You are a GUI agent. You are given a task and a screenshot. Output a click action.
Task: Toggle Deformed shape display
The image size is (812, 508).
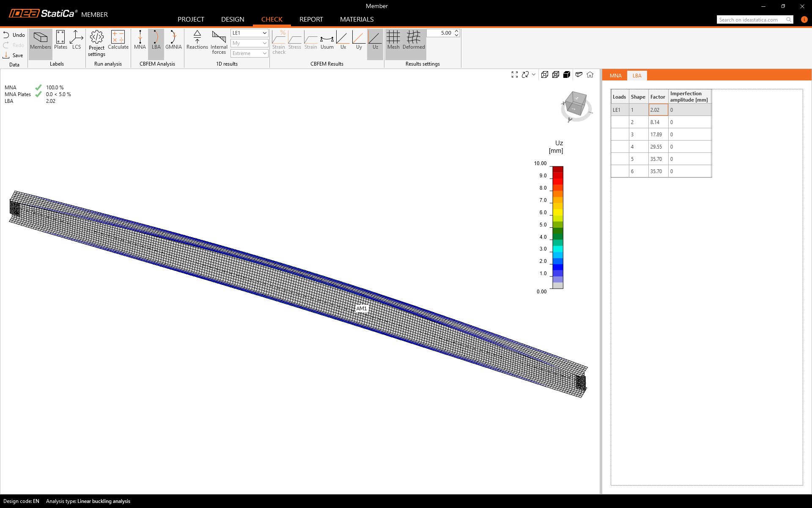click(x=413, y=40)
